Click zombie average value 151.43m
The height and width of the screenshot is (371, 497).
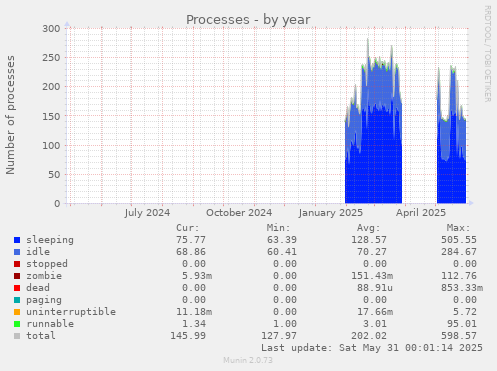372,276
